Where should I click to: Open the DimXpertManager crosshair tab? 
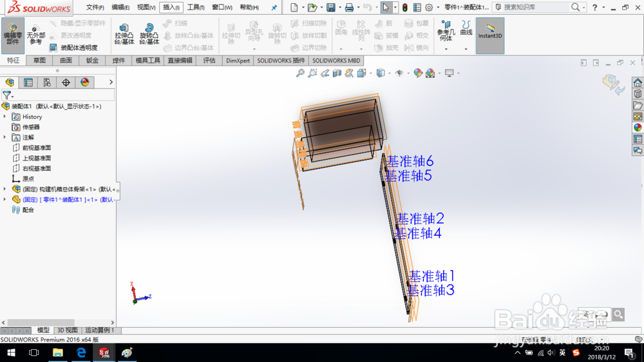tap(66, 82)
